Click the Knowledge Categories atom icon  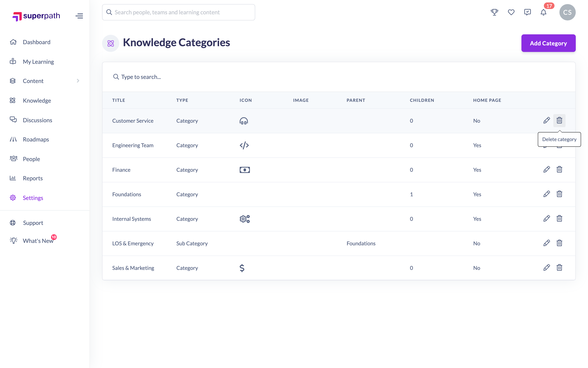pyautogui.click(x=110, y=43)
